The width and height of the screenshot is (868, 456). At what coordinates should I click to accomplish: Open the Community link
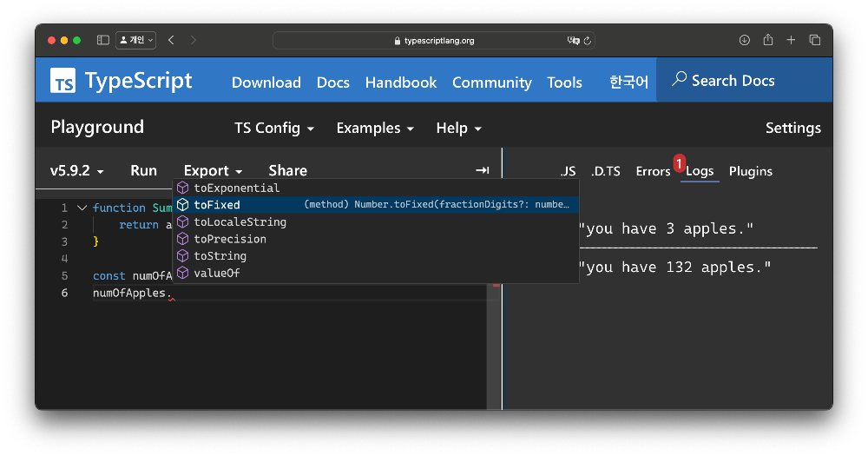[492, 83]
